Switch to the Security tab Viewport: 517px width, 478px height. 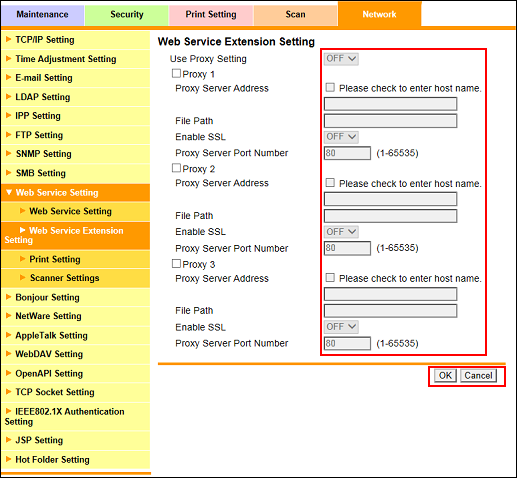point(127,14)
